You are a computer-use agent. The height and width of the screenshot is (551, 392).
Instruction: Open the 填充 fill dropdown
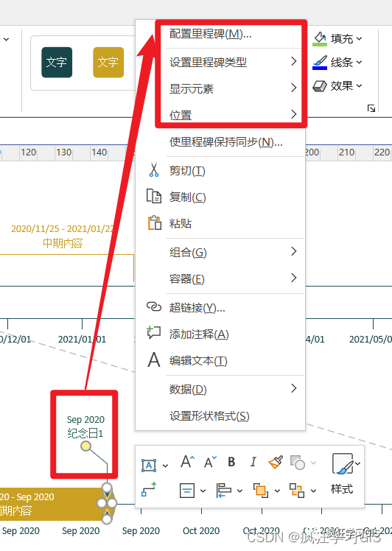click(x=337, y=38)
